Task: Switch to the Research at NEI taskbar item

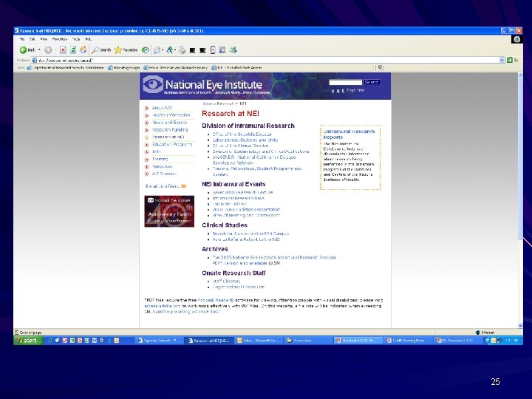Action: point(208,341)
